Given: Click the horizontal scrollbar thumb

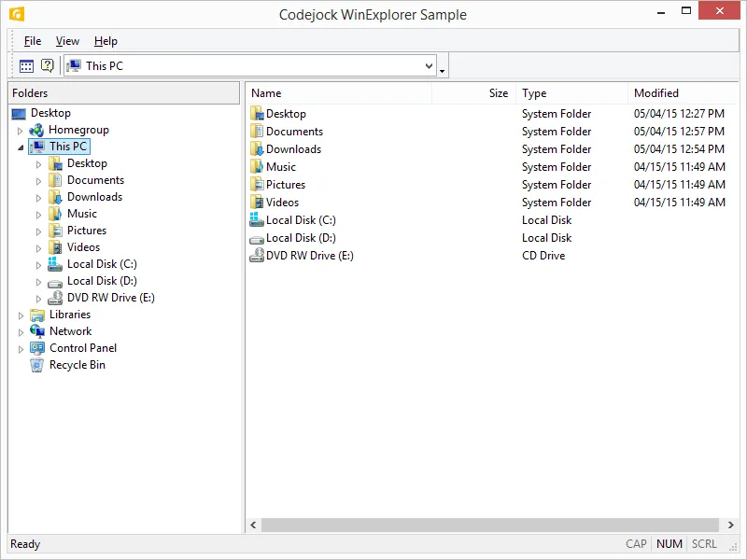Looking at the screenshot, I should 489,525.
